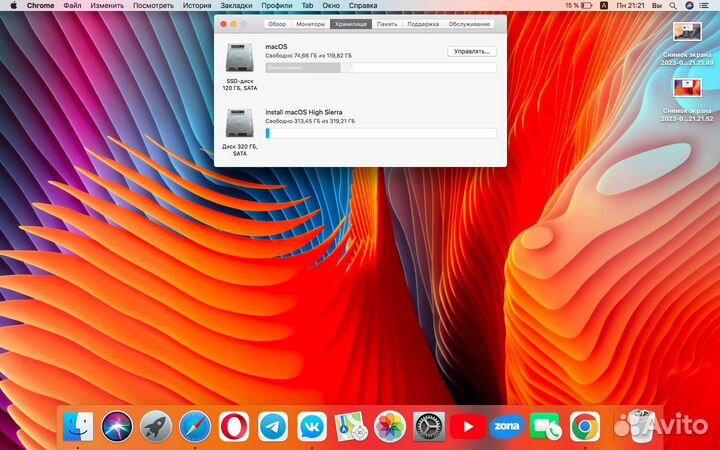Open Launchpad rocket icon

[156, 426]
